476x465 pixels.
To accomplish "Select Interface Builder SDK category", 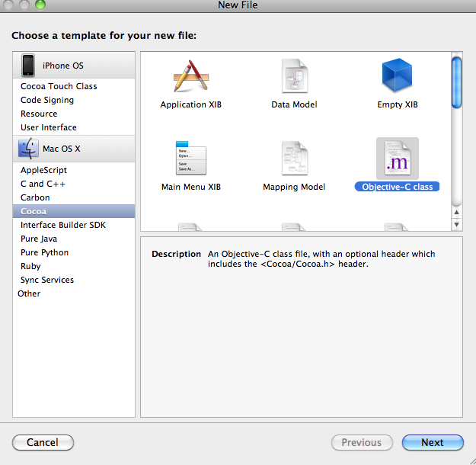I will click(x=74, y=225).
